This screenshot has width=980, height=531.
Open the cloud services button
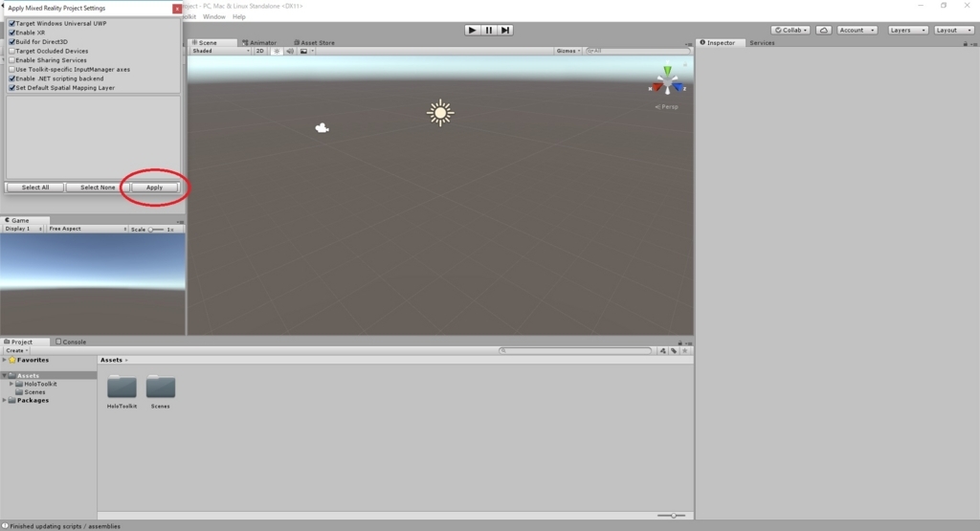point(824,30)
